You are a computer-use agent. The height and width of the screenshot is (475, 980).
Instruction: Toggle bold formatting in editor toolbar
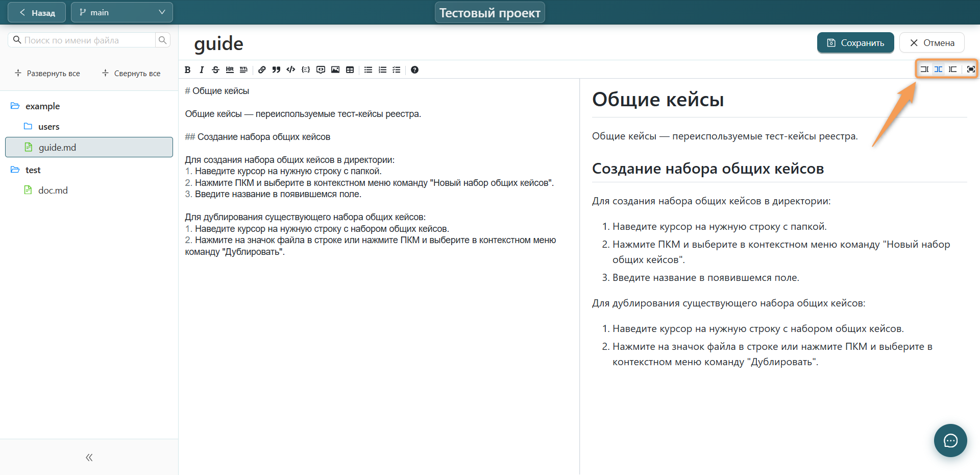tap(188, 70)
